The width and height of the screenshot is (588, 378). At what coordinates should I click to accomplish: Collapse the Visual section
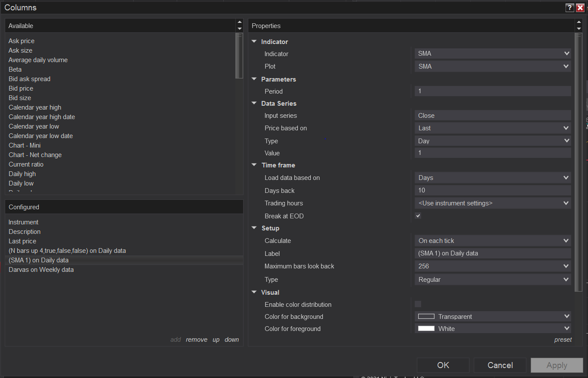click(x=254, y=293)
